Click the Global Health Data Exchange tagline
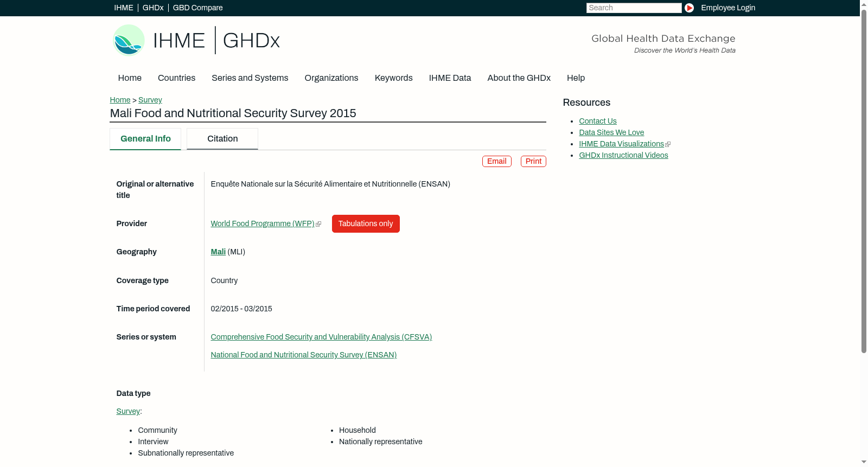 (663, 39)
